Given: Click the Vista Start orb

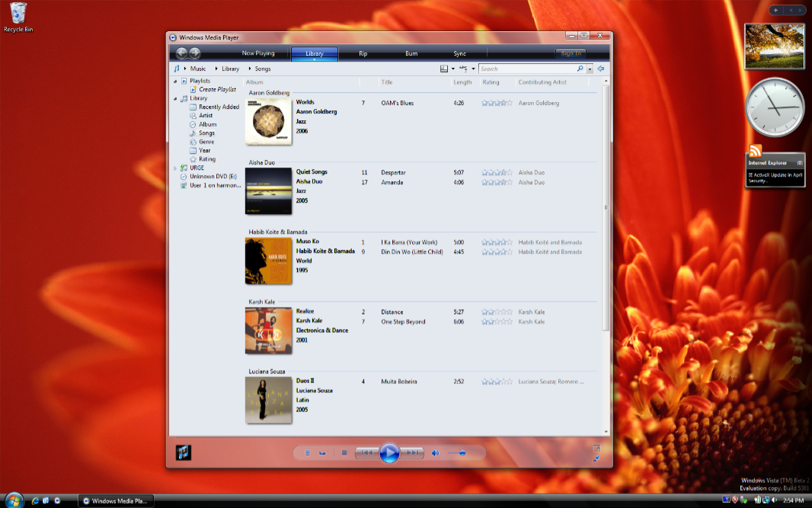Looking at the screenshot, I should pos(13,500).
